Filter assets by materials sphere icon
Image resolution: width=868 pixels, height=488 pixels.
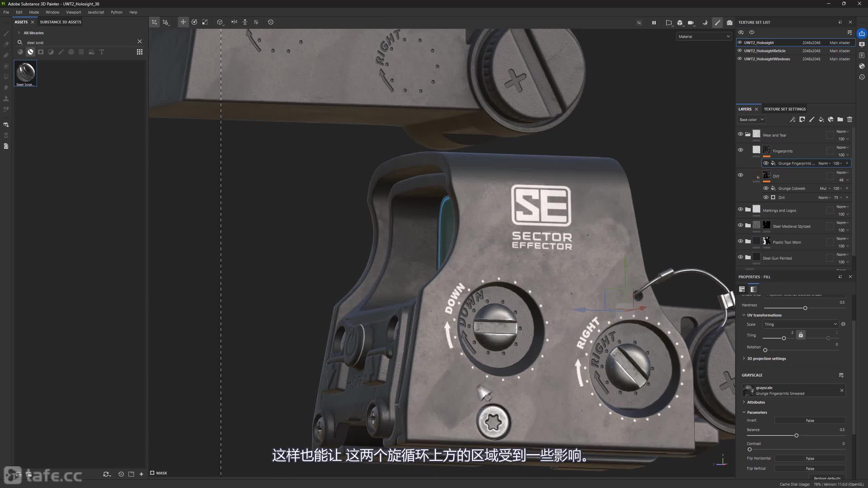click(x=20, y=52)
